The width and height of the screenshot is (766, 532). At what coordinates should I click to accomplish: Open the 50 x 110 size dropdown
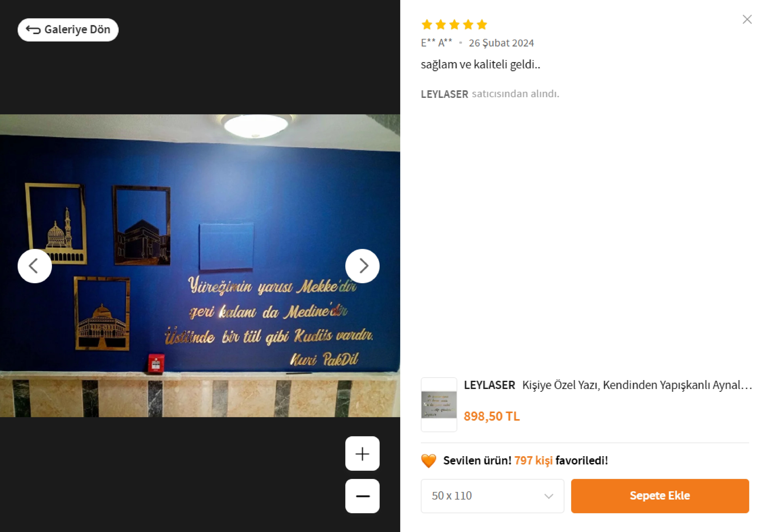click(x=492, y=496)
